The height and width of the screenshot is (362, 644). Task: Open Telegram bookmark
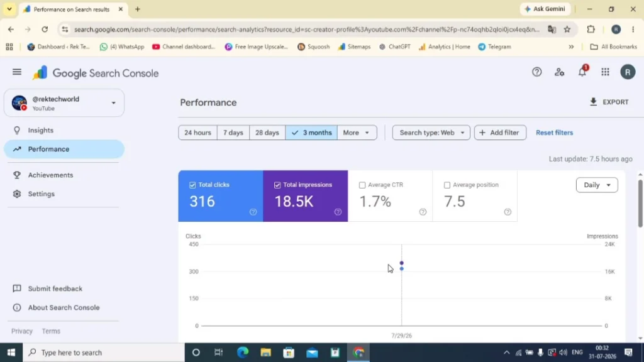tap(495, 47)
